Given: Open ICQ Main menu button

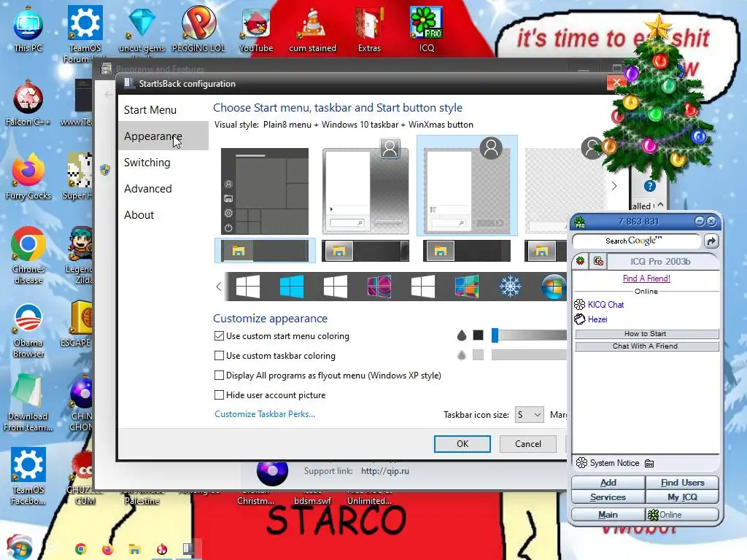Looking at the screenshot, I should tap(608, 515).
